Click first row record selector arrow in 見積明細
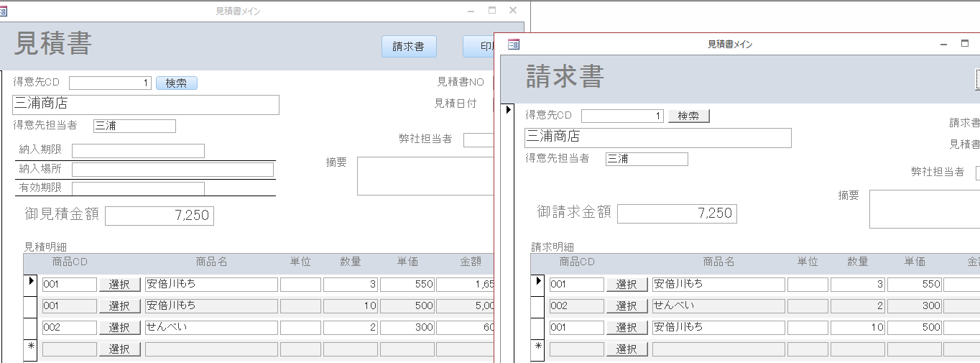This screenshot has height=363, width=980. [x=31, y=283]
